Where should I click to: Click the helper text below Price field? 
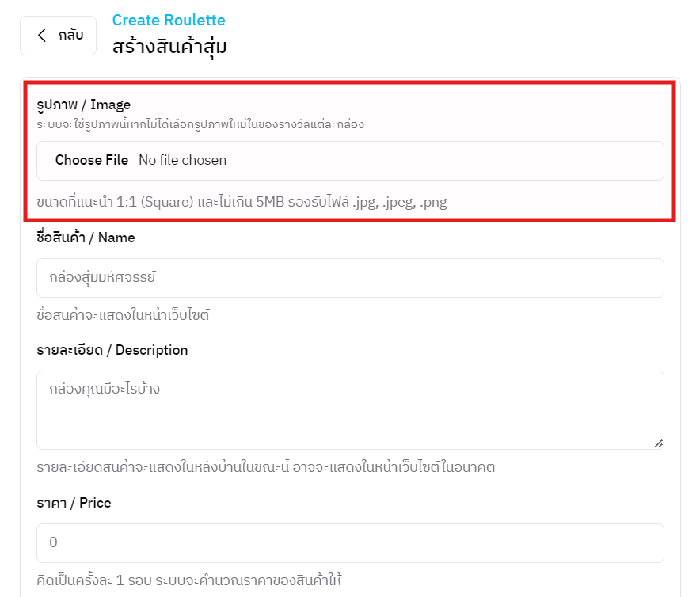coord(188,580)
